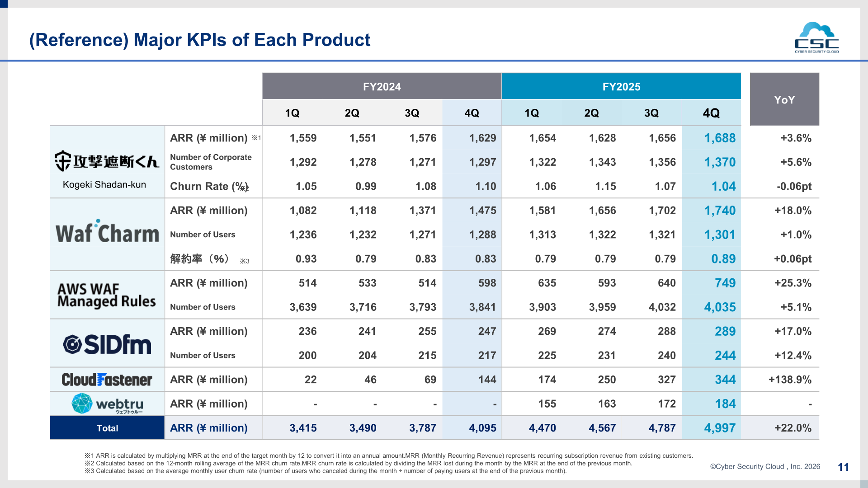Viewport: 868px width, 488px height.
Task: Click the AWS WAF Managed Rules logo
Action: 106,295
